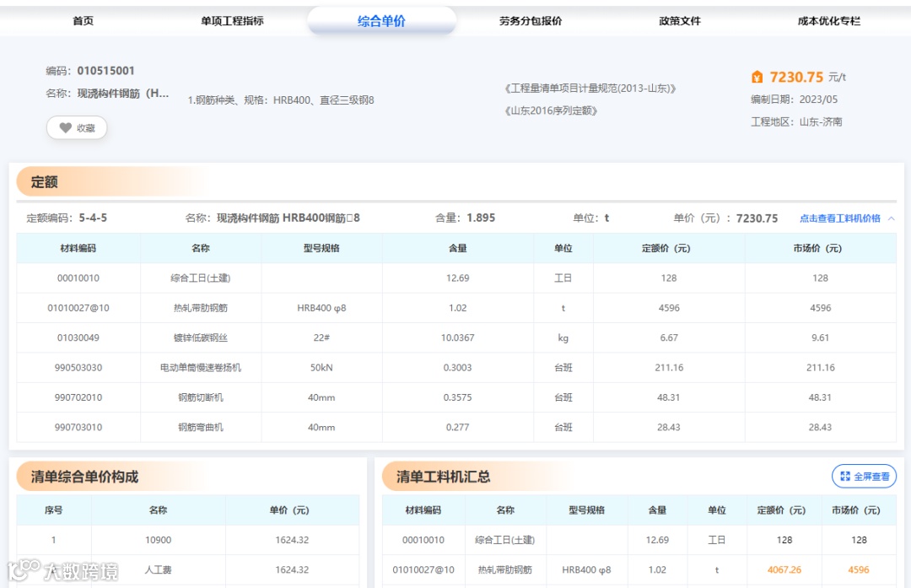Click 工程地区 山东-济南 text

click(x=796, y=122)
